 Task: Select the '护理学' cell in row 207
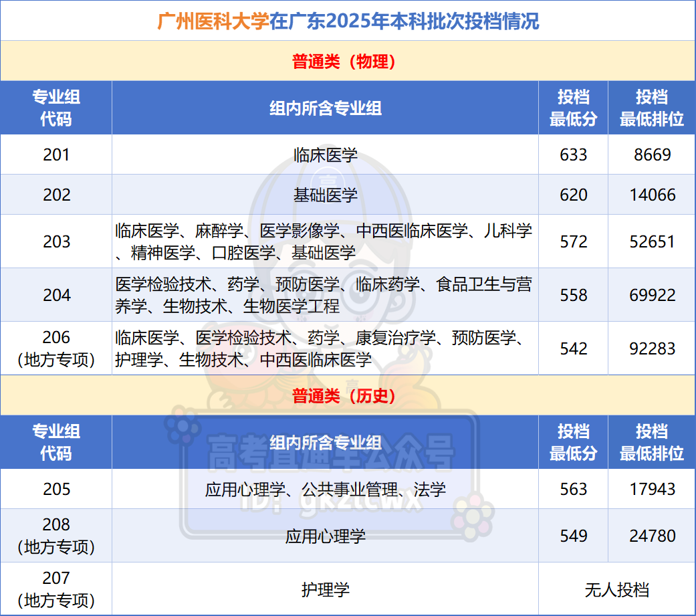coord(326,590)
